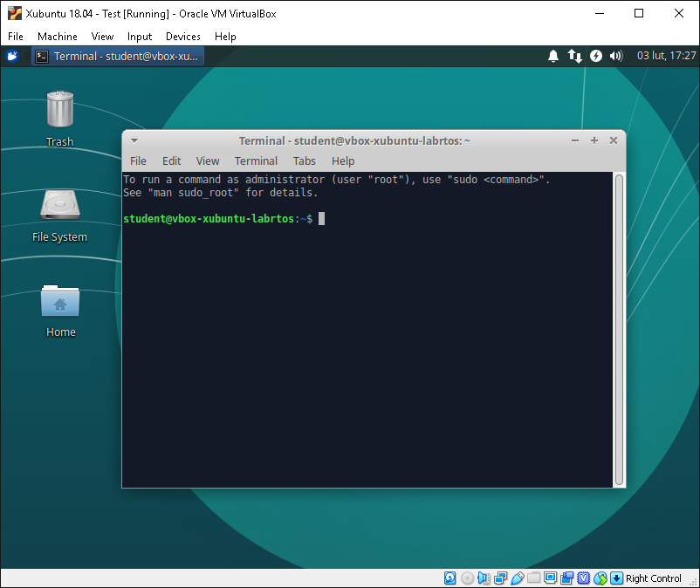Open the VirtualBox Machine menu
This screenshot has height=588, width=700.
tap(57, 36)
